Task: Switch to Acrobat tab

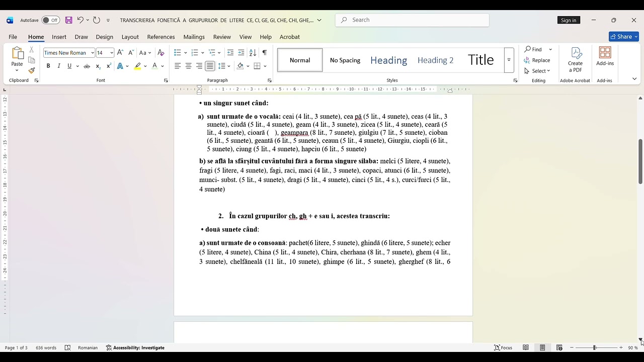Action: coord(289,37)
